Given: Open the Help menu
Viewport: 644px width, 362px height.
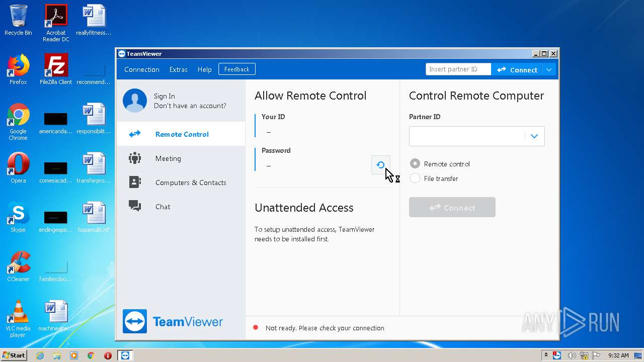Looking at the screenshot, I should click(204, 69).
